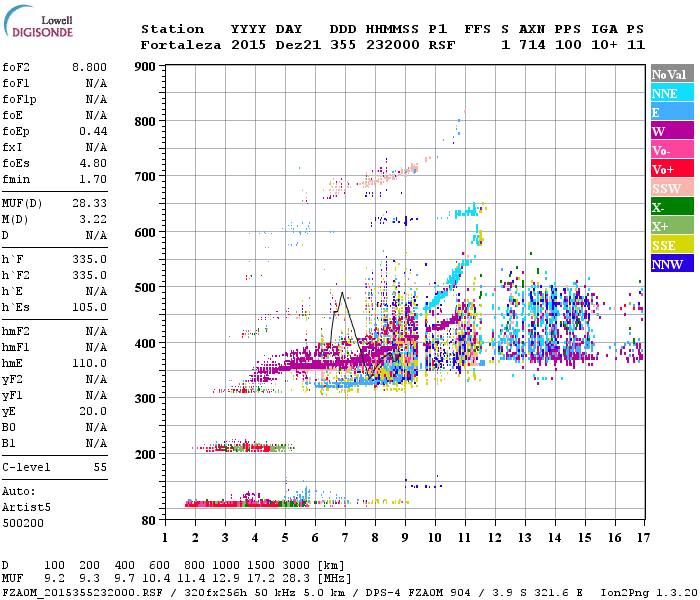This screenshot has height=600, width=700.
Task: Select the MUF 9.2 value for 100 km
Action: pyautogui.click(x=54, y=578)
